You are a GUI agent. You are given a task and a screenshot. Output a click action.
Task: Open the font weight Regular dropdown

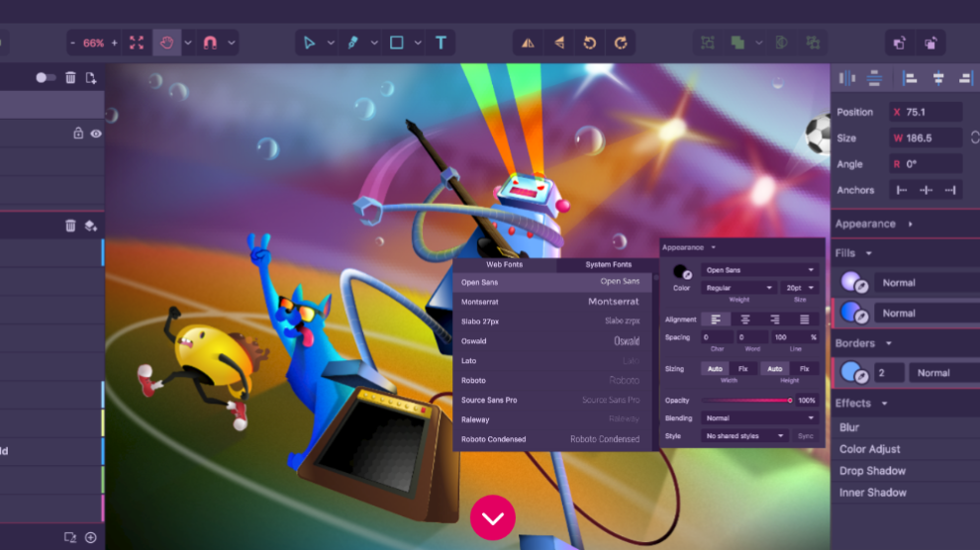point(738,288)
